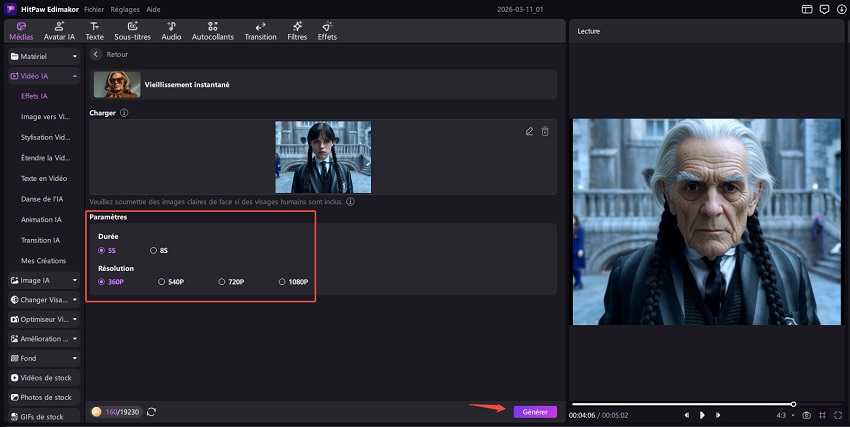
Task: Expand the Amélioration section
Action: [x=44, y=339]
